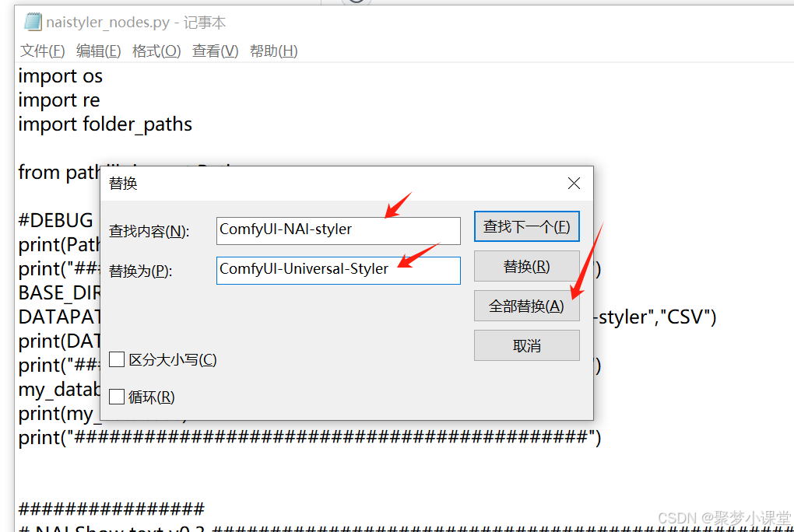794x532 pixels.
Task: Click the text '-styler","CSV")' in editor
Action: [x=655, y=317]
